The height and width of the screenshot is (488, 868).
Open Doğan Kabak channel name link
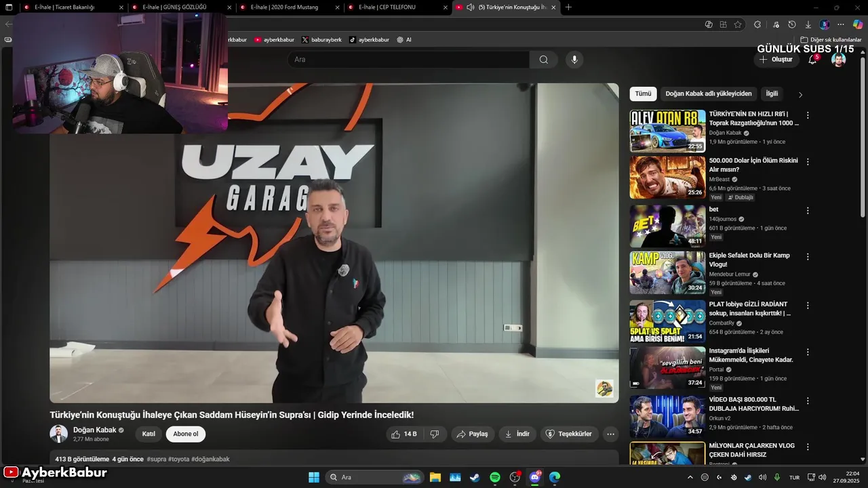click(95, 430)
